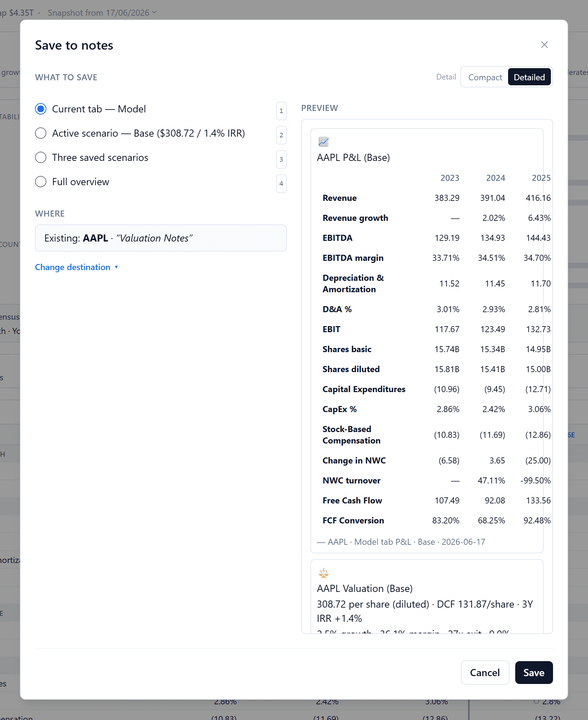Click Shares diluted value 15.81B
The width and height of the screenshot is (588, 720).
pos(447,369)
